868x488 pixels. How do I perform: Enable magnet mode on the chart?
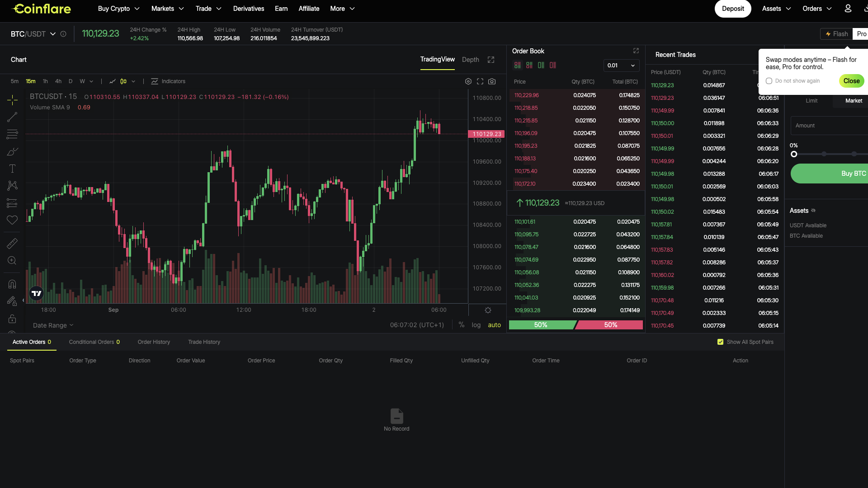coord(12,283)
